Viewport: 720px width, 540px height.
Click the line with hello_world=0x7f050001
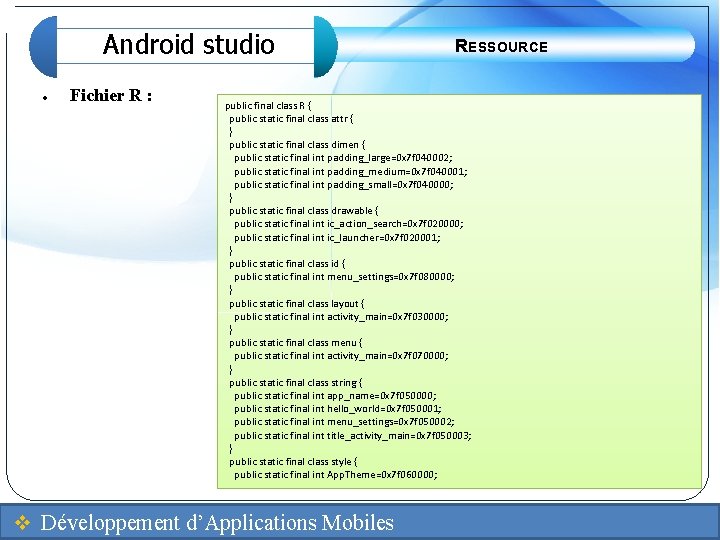pos(338,409)
